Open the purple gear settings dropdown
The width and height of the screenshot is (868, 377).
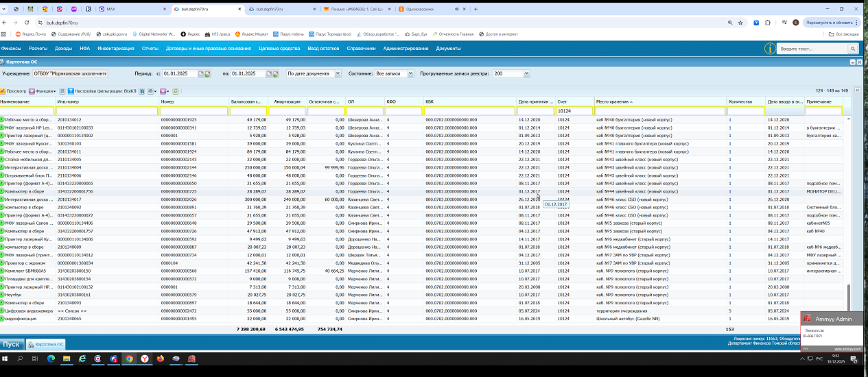[x=165, y=90]
